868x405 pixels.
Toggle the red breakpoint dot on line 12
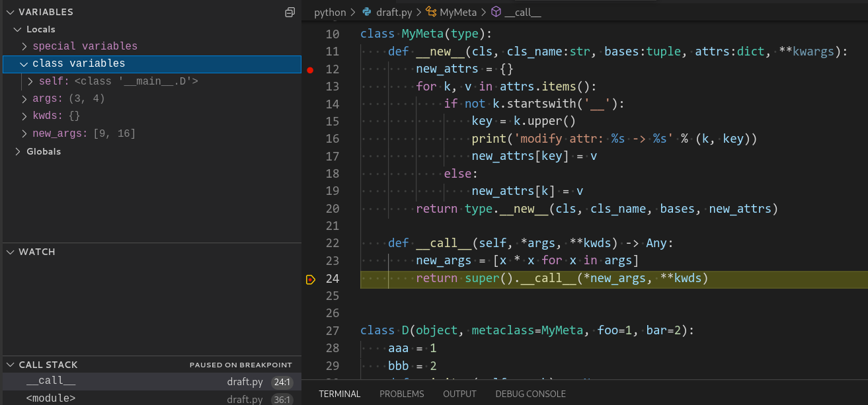tap(311, 69)
